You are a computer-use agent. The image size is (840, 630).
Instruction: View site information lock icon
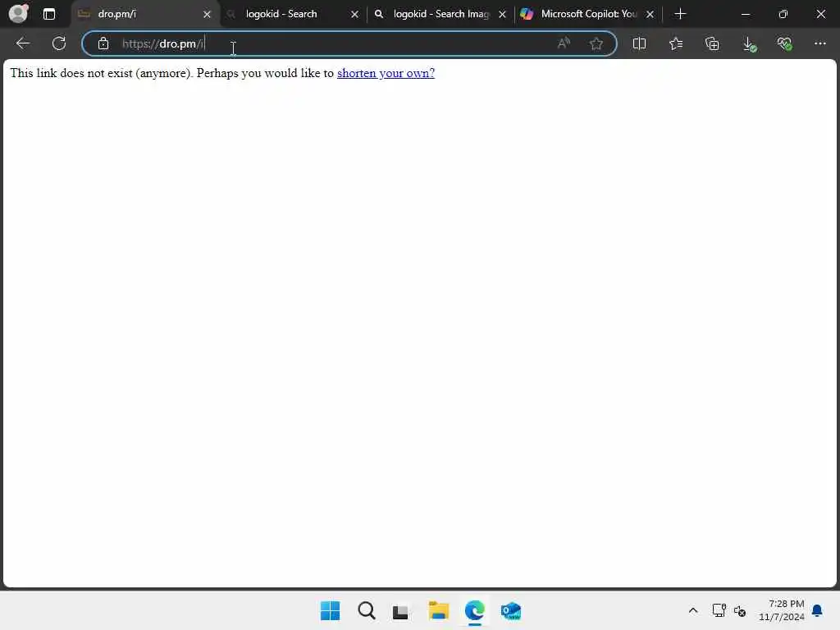[103, 43]
